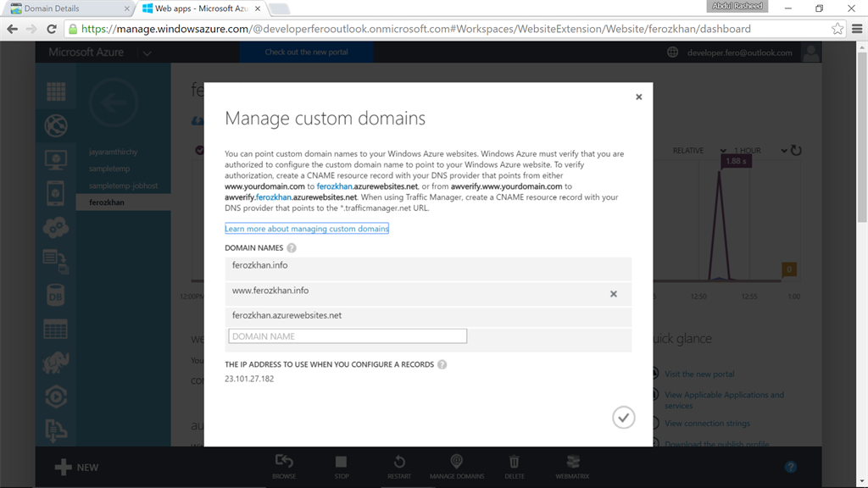Open View Applicable Applications and services link
Screen dimensions: 868x488
coord(724,400)
